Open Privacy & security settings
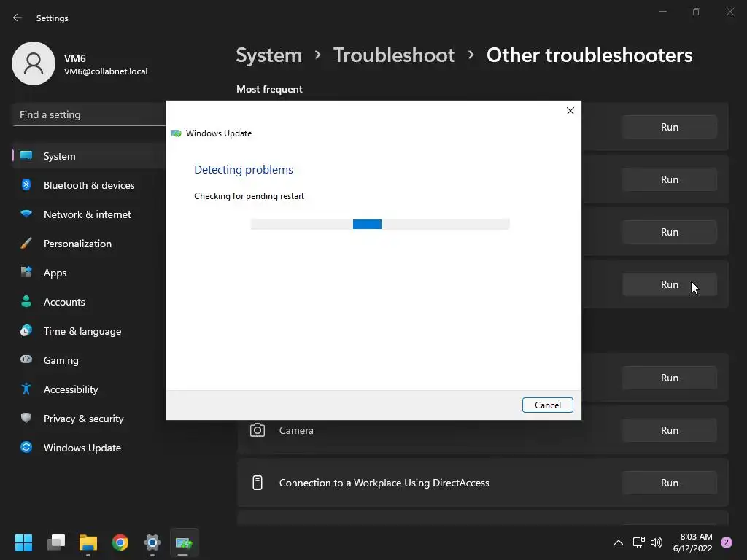The width and height of the screenshot is (747, 560). [x=89, y=419]
